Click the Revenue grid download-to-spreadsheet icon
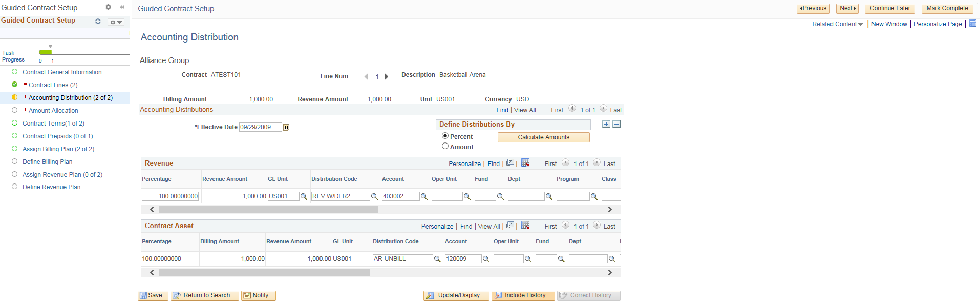The width and height of the screenshot is (980, 307). pyautogui.click(x=525, y=163)
